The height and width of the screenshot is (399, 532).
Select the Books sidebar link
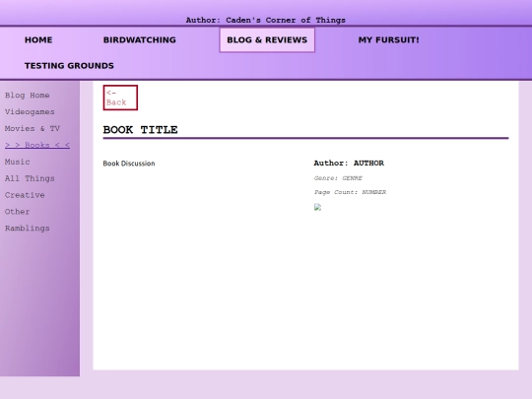point(37,145)
